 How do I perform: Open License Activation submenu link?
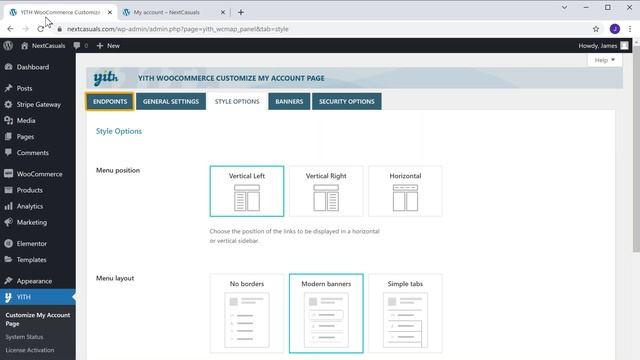click(30, 350)
